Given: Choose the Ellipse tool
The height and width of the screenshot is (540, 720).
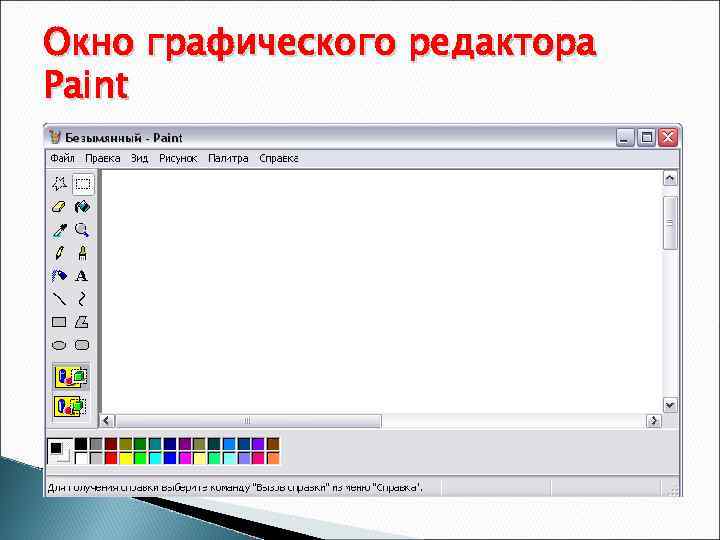Looking at the screenshot, I should coord(59,345).
